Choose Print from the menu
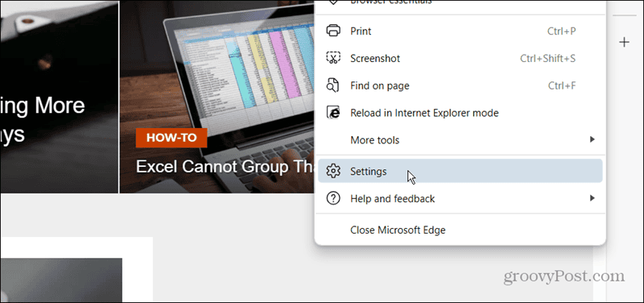This screenshot has height=303, width=644. (x=460, y=31)
